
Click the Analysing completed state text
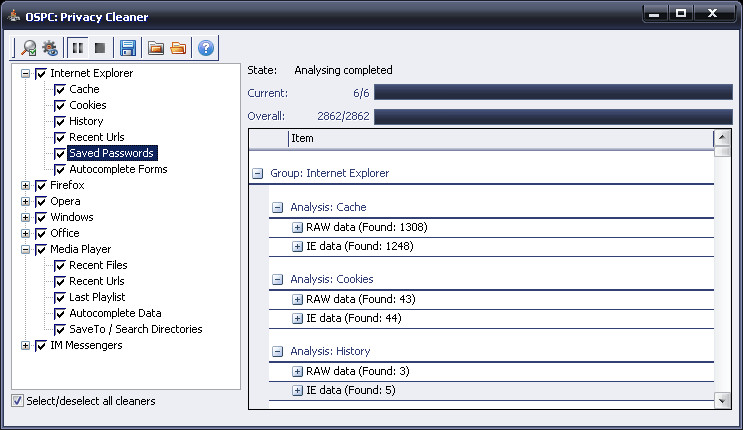click(x=344, y=70)
